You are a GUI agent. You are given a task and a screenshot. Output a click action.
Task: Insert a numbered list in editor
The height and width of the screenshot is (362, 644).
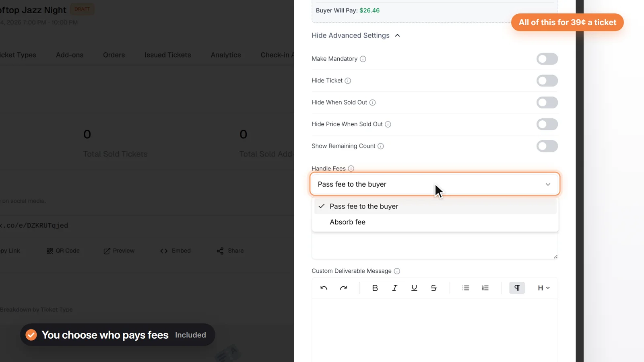pyautogui.click(x=485, y=288)
